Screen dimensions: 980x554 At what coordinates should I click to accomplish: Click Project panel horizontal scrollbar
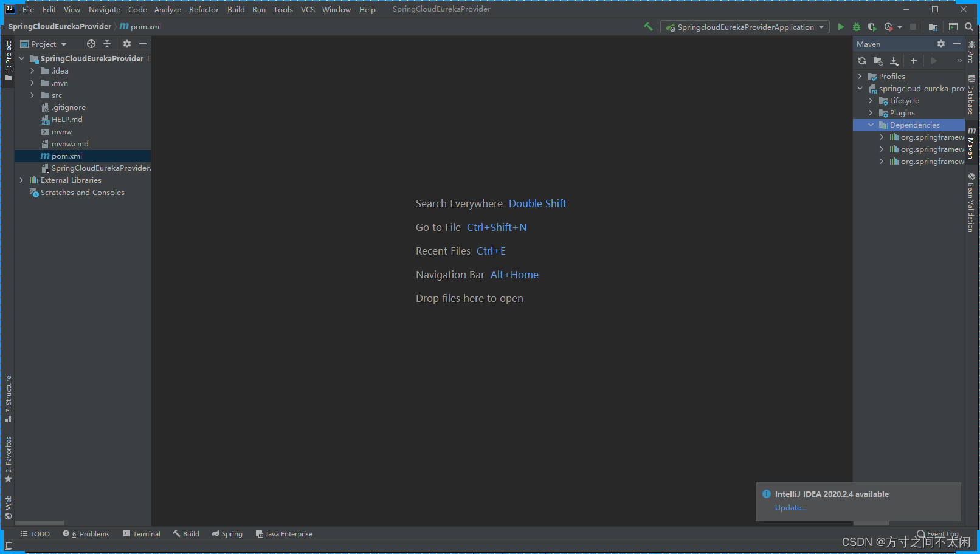pos(40,523)
